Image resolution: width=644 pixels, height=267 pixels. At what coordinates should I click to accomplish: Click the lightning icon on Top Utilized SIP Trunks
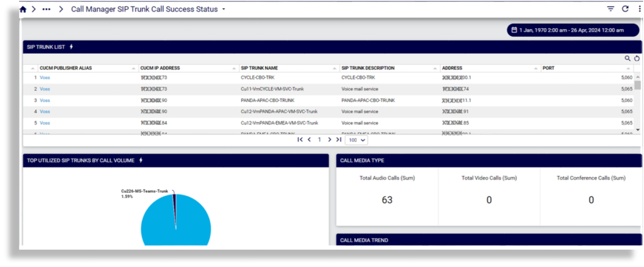[x=140, y=160]
